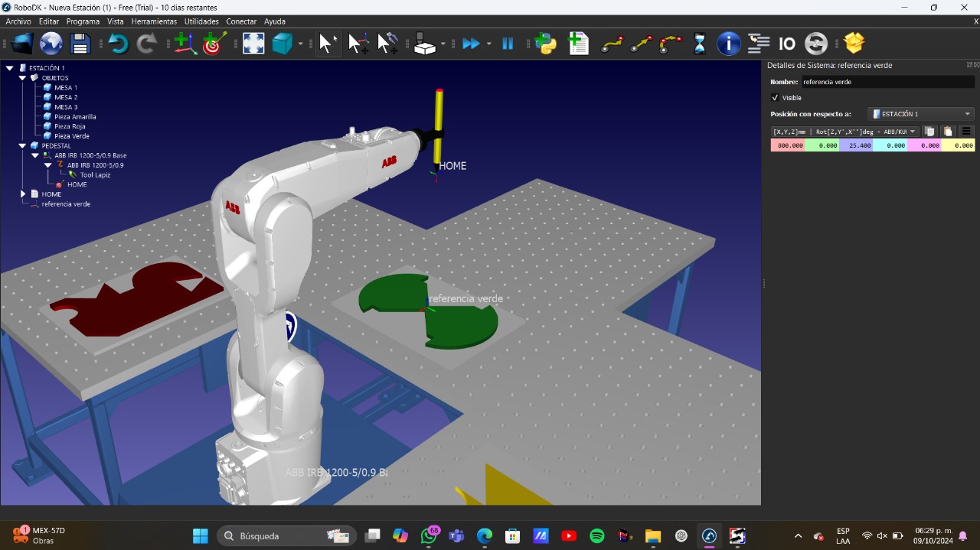This screenshot has width=980, height=550.
Task: Click the paste pose button
Action: coord(948,132)
